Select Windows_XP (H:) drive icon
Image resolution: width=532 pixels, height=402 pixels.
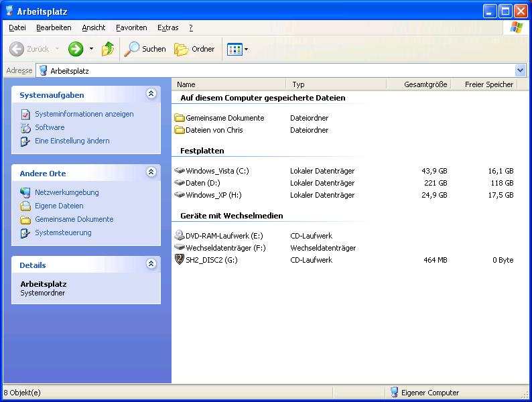click(179, 195)
